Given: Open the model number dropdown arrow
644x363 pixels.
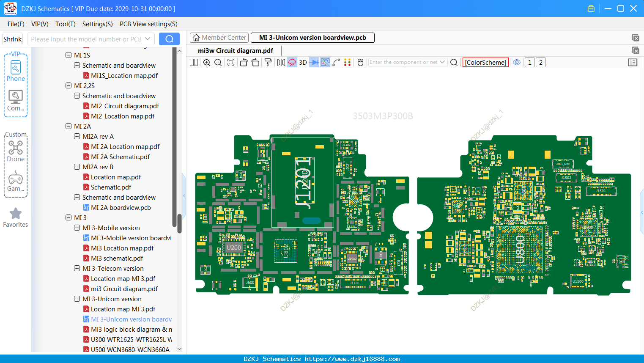Looking at the screenshot, I should pyautogui.click(x=148, y=39).
